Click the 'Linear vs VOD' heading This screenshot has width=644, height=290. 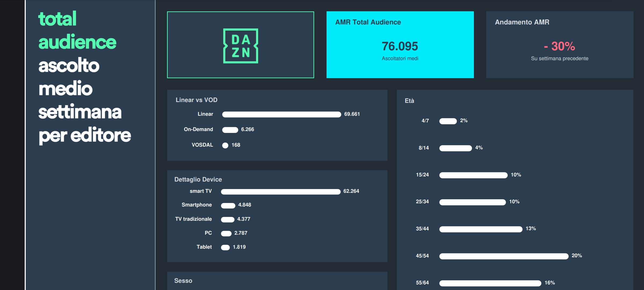(196, 100)
